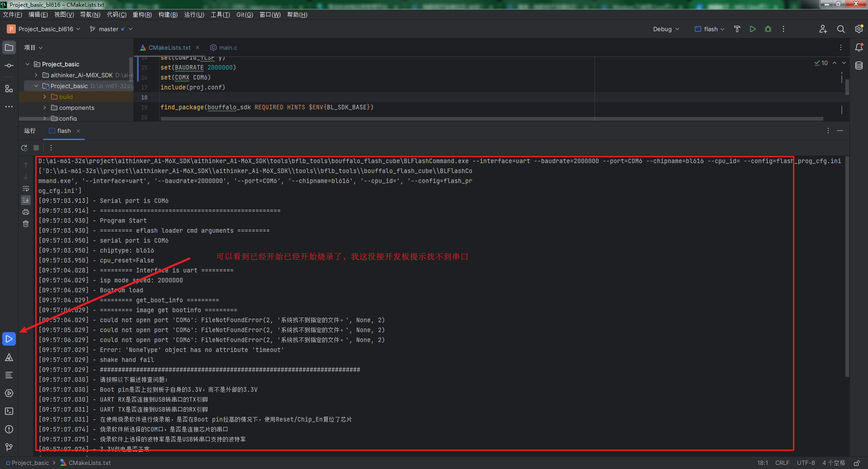Clear all console output
This screenshot has width=868, height=469.
click(26, 224)
